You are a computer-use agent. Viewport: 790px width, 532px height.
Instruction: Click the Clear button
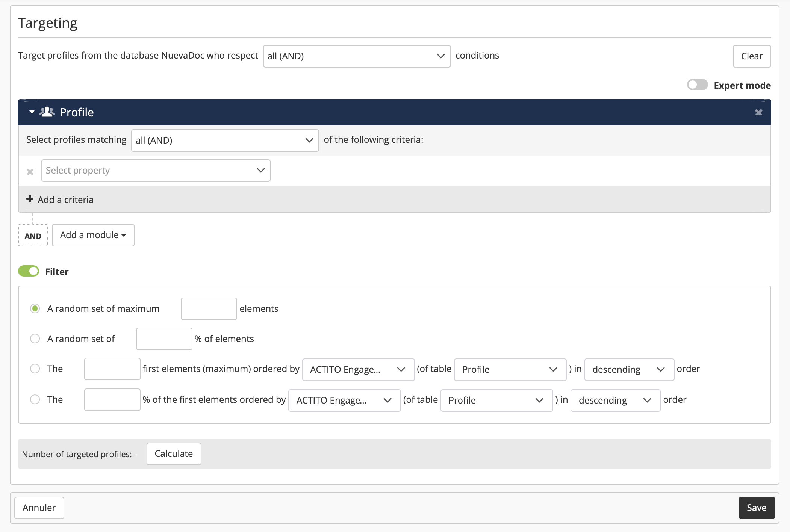click(752, 56)
